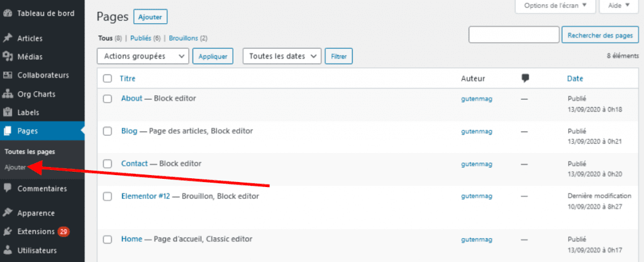Viewport: 644px width, 262px height.
Task: Click the Filtrer button
Action: [339, 56]
